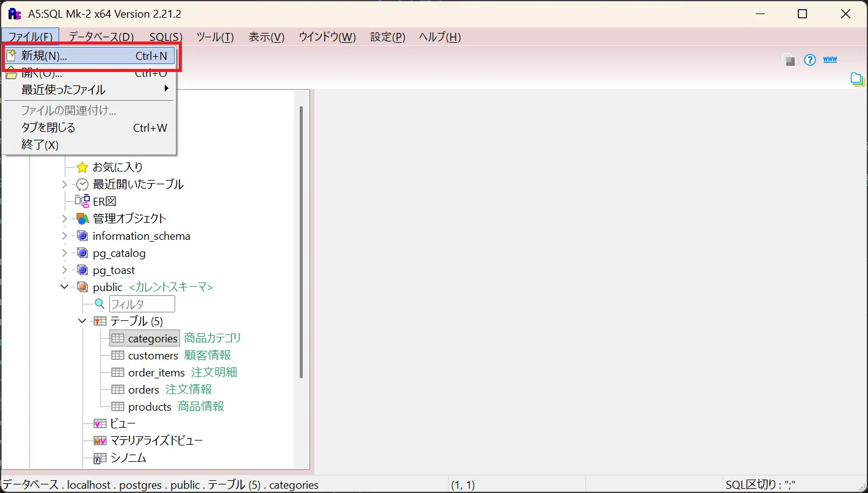Click the <カレントスキーマ> label
This screenshot has height=493, width=868.
click(171, 287)
